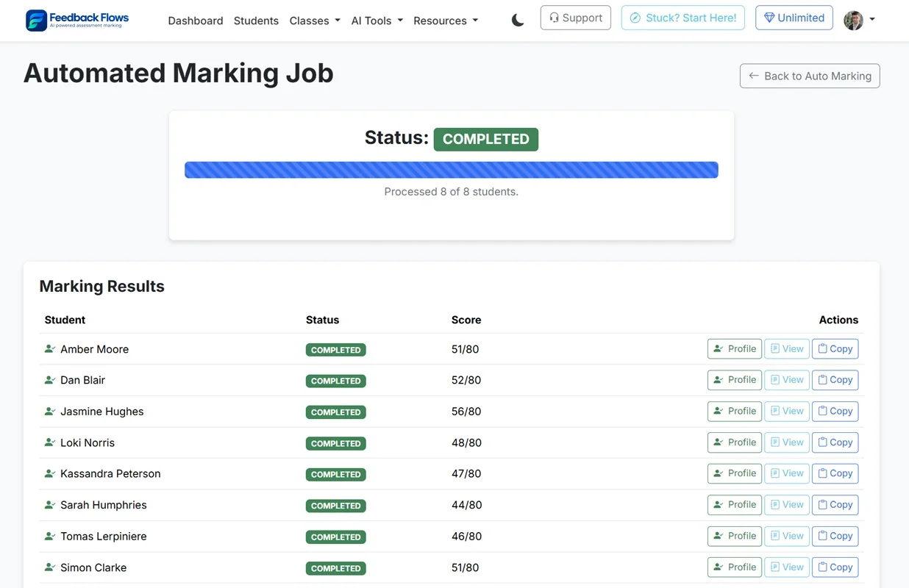The width and height of the screenshot is (909, 588).
Task: Click 'Processed 8 of 8 students.' text
Action: (452, 192)
